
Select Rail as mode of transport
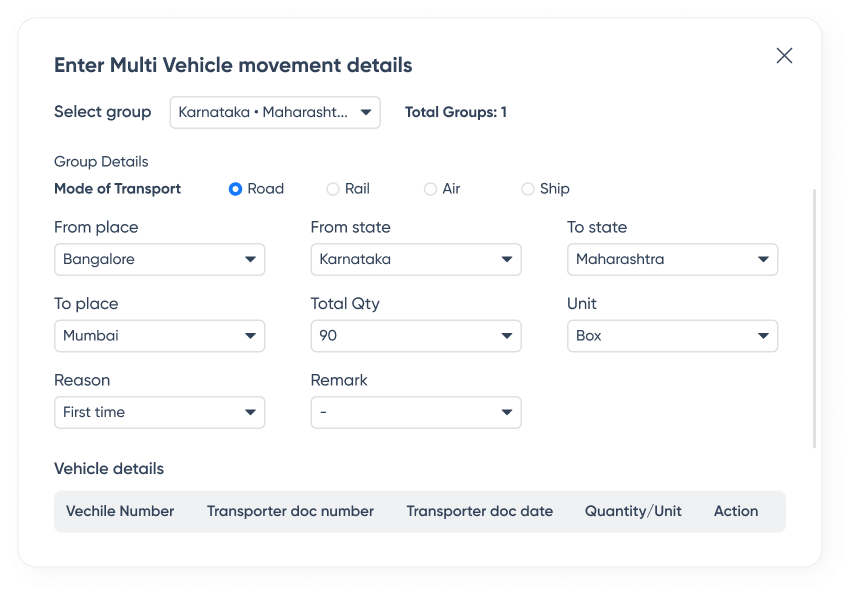coord(330,188)
